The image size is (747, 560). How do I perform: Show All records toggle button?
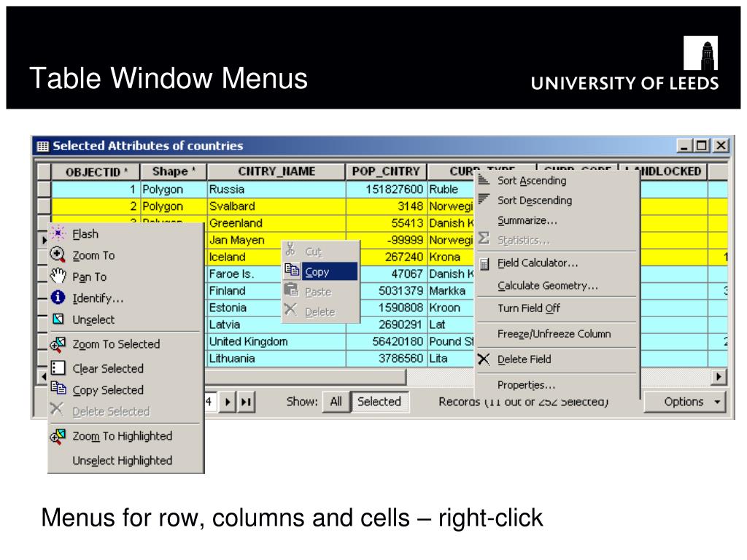(x=336, y=402)
